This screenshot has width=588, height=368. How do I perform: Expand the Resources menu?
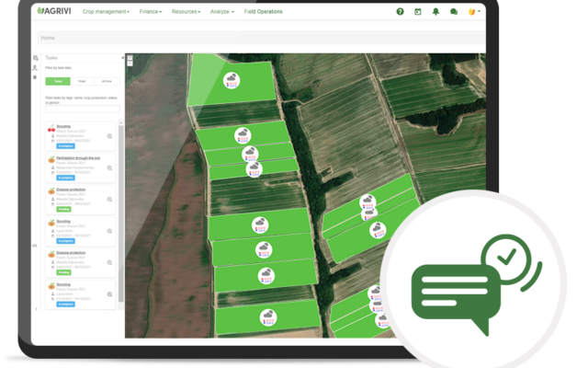(x=186, y=12)
